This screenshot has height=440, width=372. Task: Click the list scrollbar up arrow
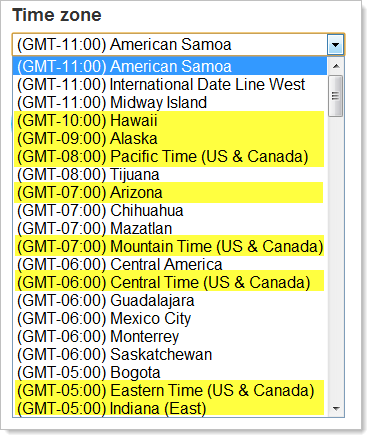[336, 66]
